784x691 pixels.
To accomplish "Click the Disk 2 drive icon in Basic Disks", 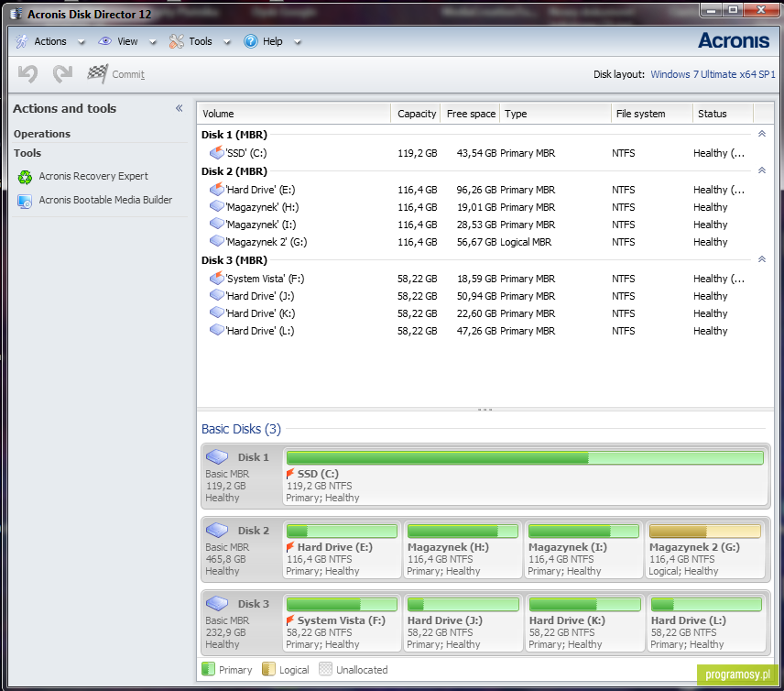I will click(217, 530).
